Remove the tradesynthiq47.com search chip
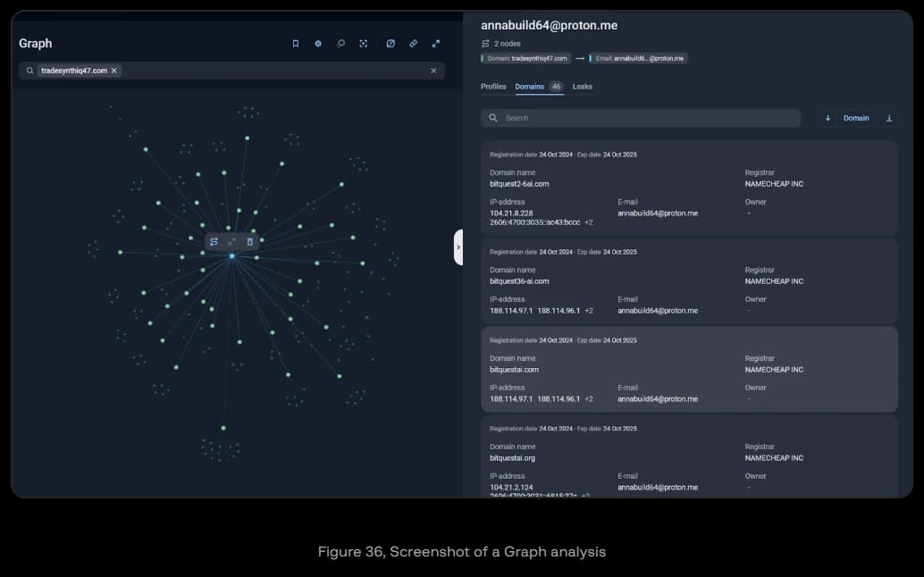Screen dimensions: 924x577 [x=114, y=71]
